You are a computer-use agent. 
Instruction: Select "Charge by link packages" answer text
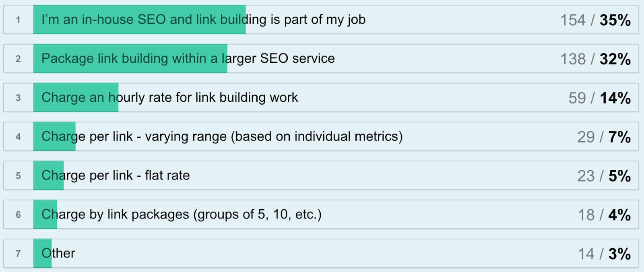181,214
